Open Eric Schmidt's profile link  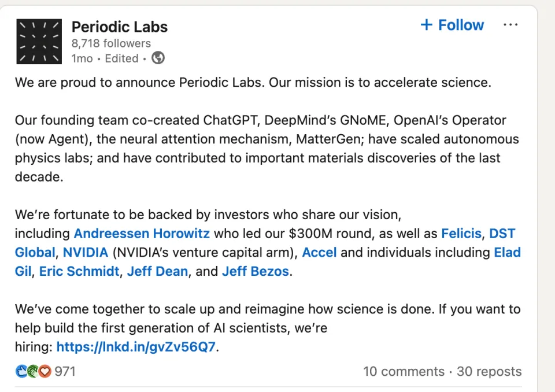(x=79, y=271)
